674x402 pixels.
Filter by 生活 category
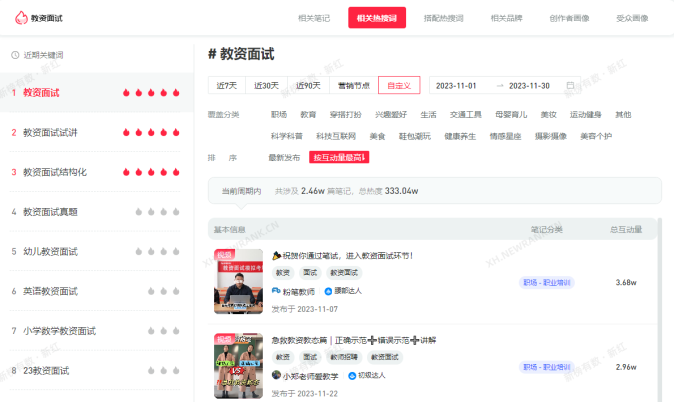(x=428, y=114)
